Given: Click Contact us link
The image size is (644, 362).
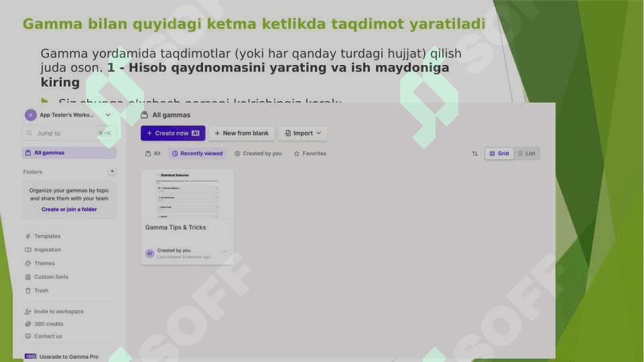Looking at the screenshot, I should (48, 336).
